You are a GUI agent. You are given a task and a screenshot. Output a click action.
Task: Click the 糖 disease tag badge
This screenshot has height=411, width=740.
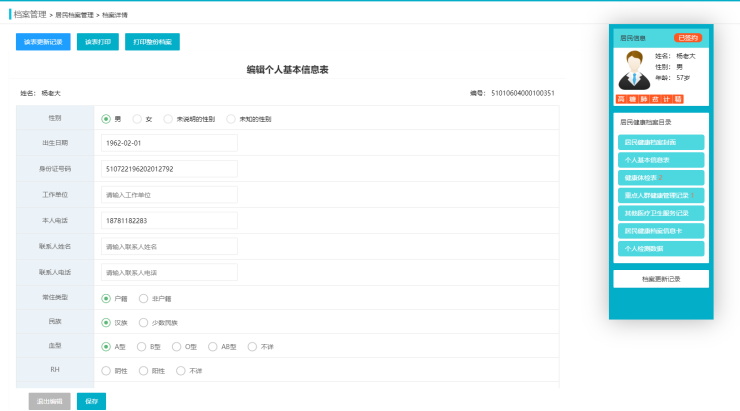[632, 99]
